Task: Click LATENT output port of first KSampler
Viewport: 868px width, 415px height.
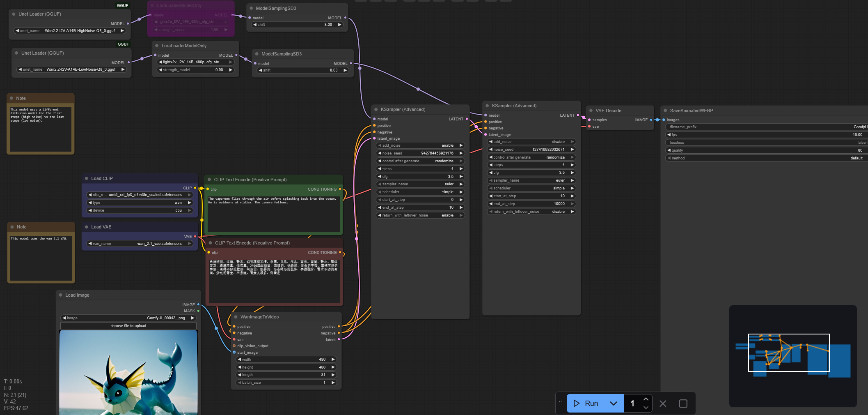Action: (467, 119)
